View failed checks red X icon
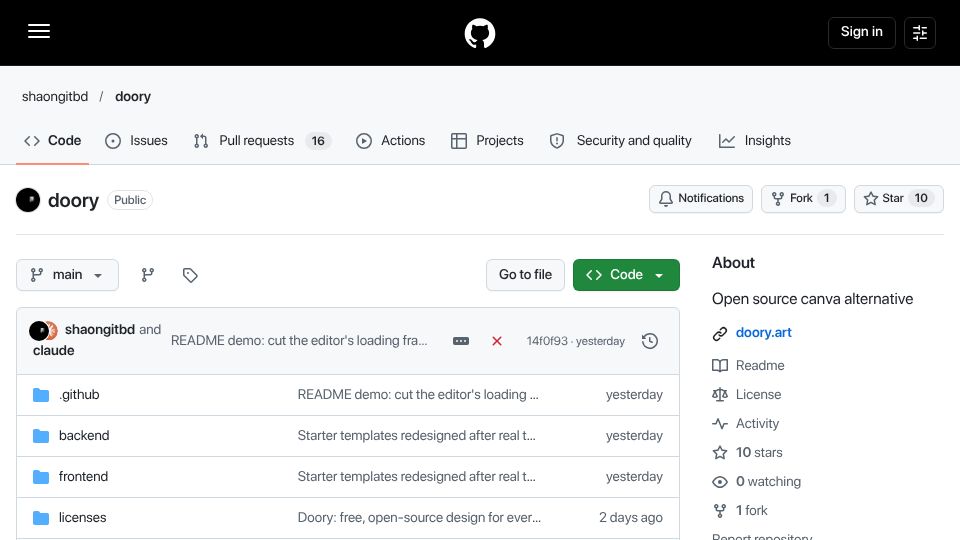Screen dimensions: 960x540 pos(497,341)
